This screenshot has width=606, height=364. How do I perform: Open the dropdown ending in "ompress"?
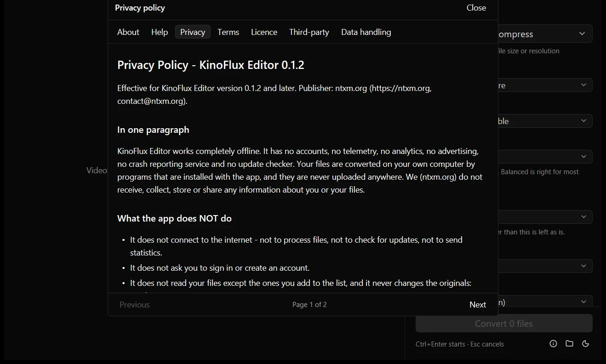click(x=545, y=34)
